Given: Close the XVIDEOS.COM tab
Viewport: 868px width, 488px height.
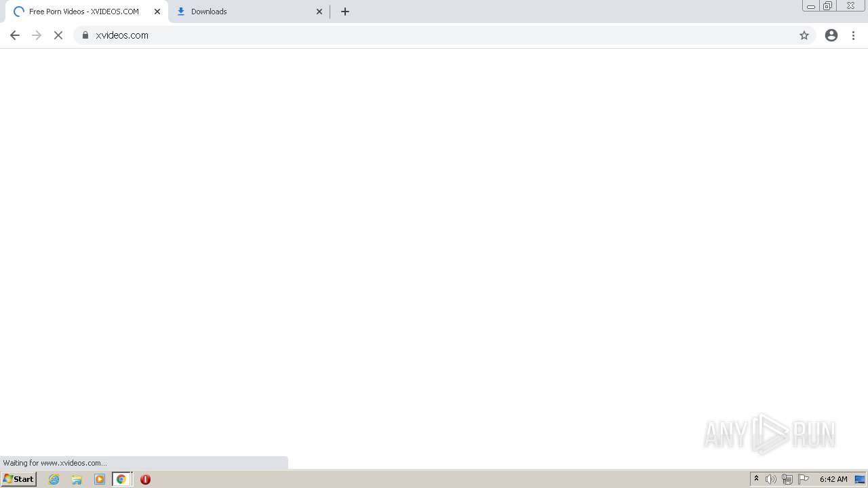Looking at the screenshot, I should tap(157, 12).
